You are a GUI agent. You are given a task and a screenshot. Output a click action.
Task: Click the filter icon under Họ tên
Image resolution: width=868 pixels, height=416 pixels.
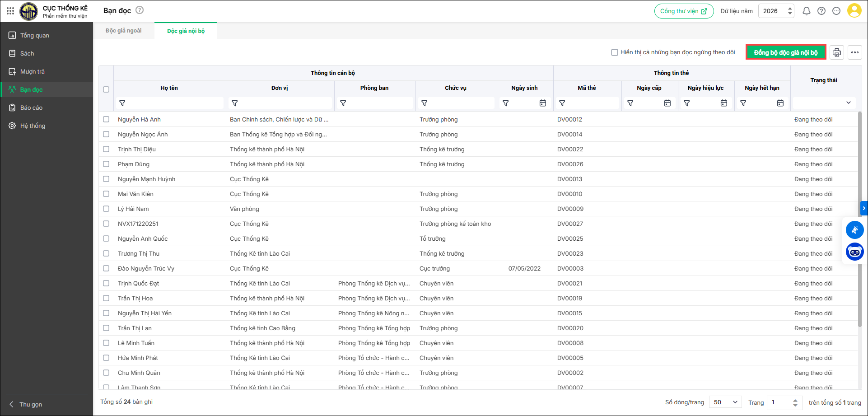click(x=122, y=103)
